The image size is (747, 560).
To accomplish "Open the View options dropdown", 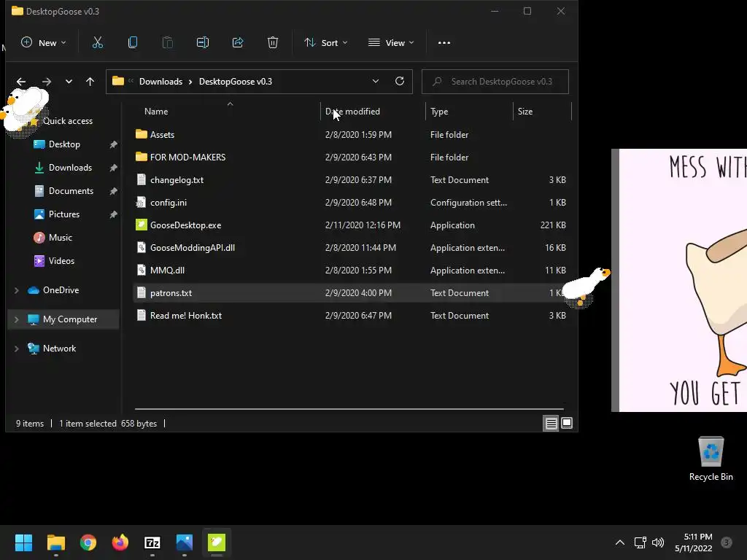I will tap(391, 43).
